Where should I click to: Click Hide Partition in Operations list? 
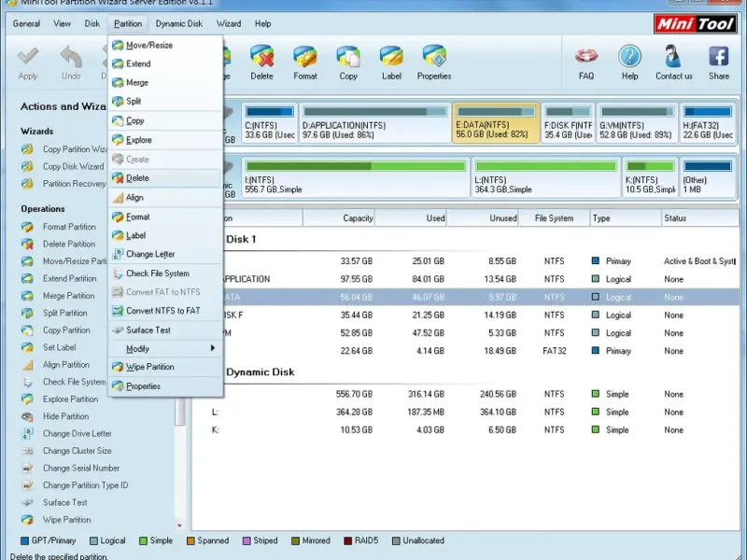(x=65, y=416)
